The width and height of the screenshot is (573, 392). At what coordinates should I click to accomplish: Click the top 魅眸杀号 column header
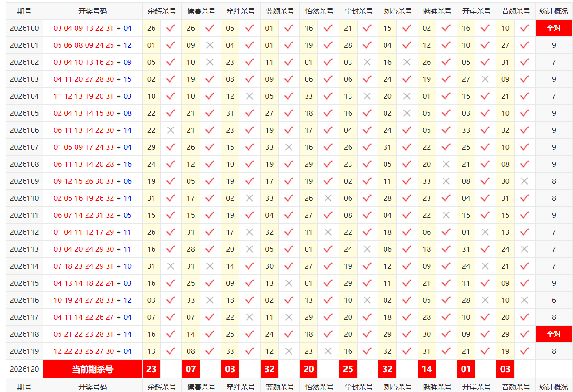tap(437, 11)
